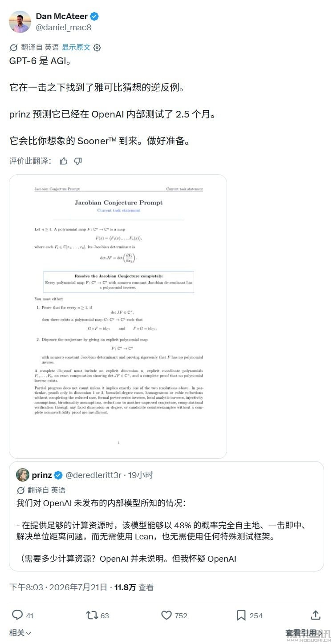Open translation settings gear icon

coord(97,47)
